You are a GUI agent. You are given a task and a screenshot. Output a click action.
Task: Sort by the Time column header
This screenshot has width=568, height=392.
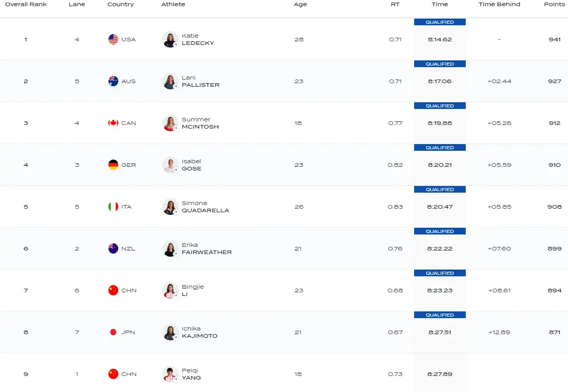click(x=439, y=4)
